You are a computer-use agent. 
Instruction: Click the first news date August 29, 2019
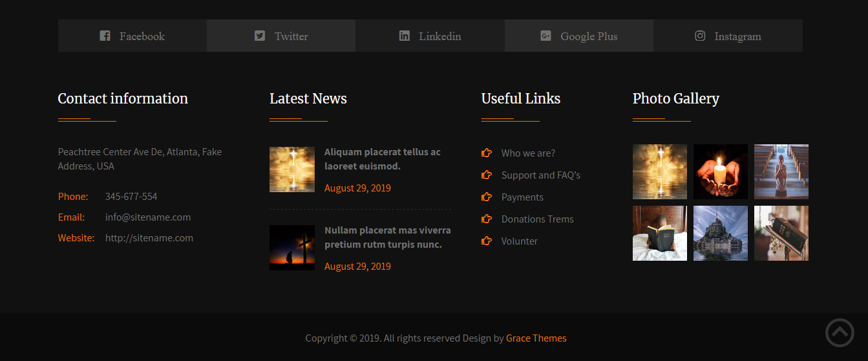tap(357, 188)
